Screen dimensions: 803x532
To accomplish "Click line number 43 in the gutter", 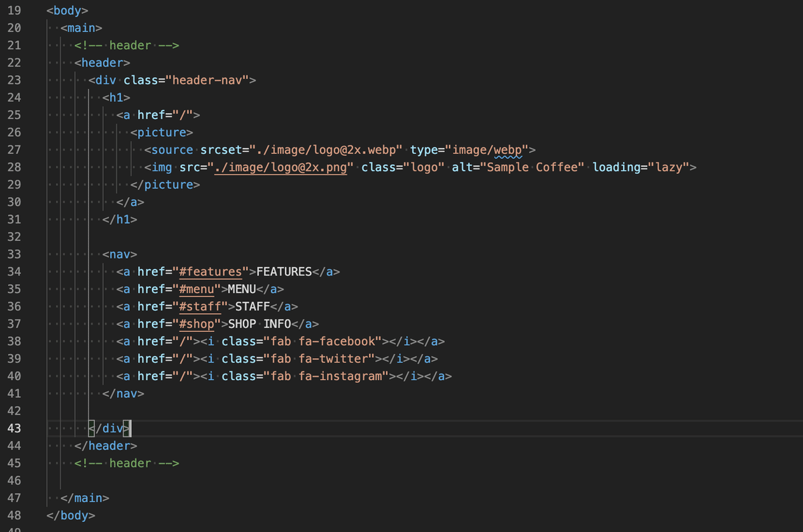I will click(14, 428).
